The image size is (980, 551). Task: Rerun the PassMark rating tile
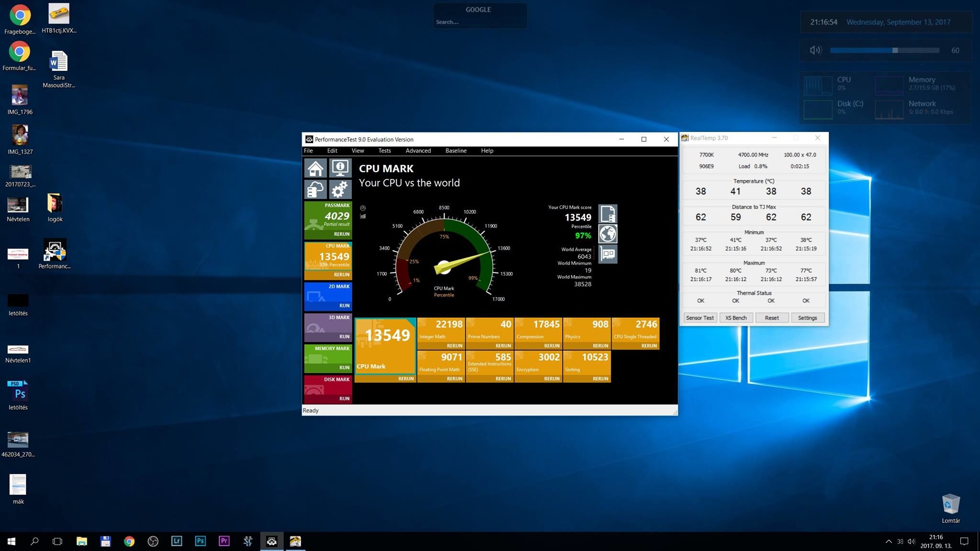(342, 234)
